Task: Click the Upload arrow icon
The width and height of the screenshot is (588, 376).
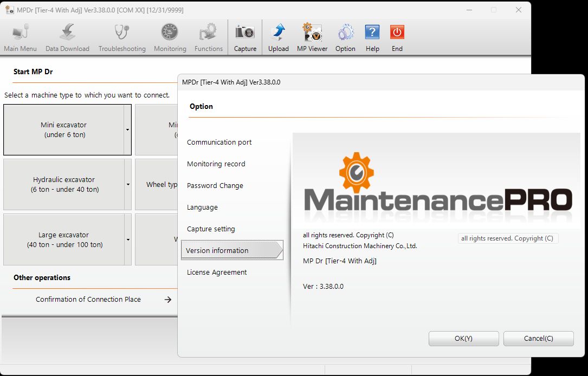Action: 278,37
